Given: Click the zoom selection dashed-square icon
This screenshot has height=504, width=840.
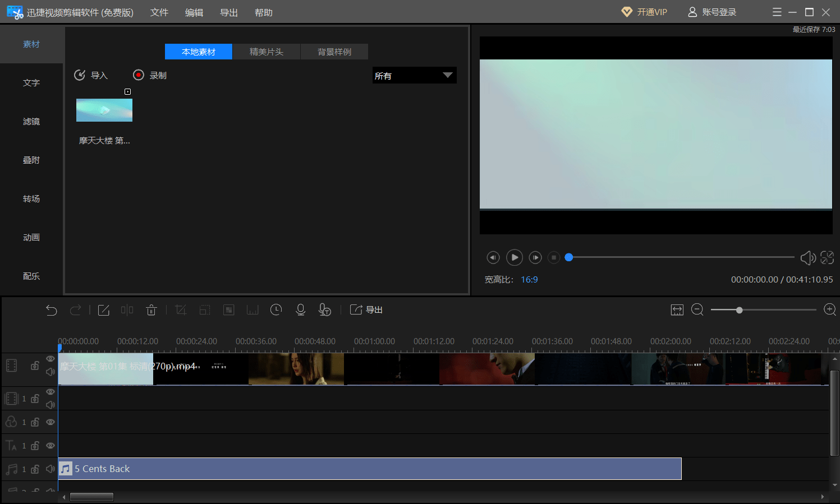Looking at the screenshot, I should tap(205, 310).
